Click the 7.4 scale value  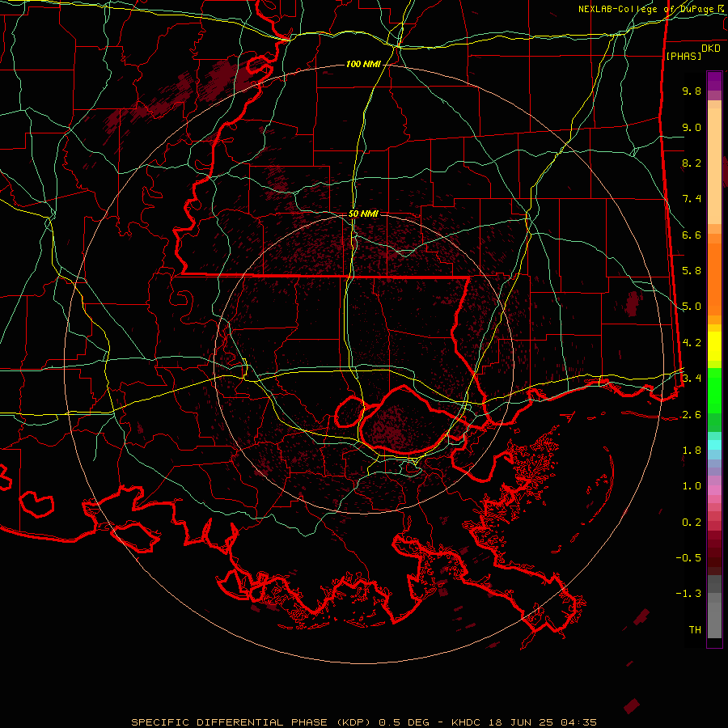click(692, 199)
